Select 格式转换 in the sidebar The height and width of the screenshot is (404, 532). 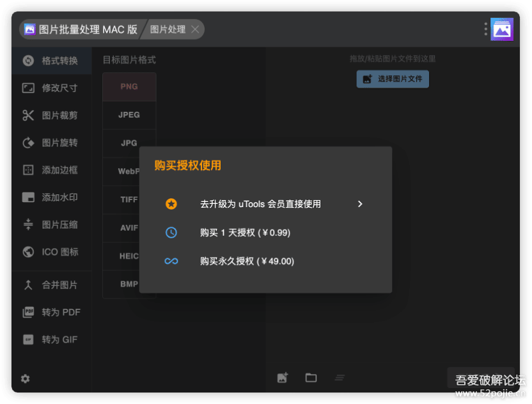click(52, 61)
